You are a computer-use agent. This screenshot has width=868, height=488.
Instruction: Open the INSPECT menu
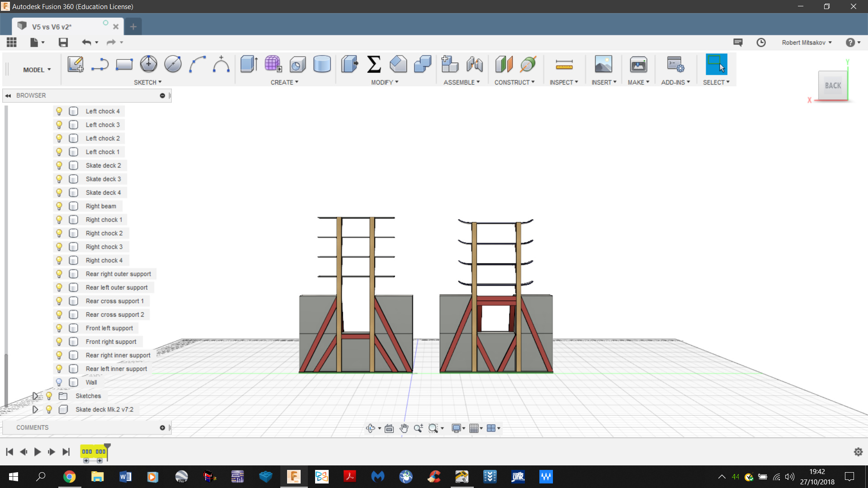click(x=564, y=82)
